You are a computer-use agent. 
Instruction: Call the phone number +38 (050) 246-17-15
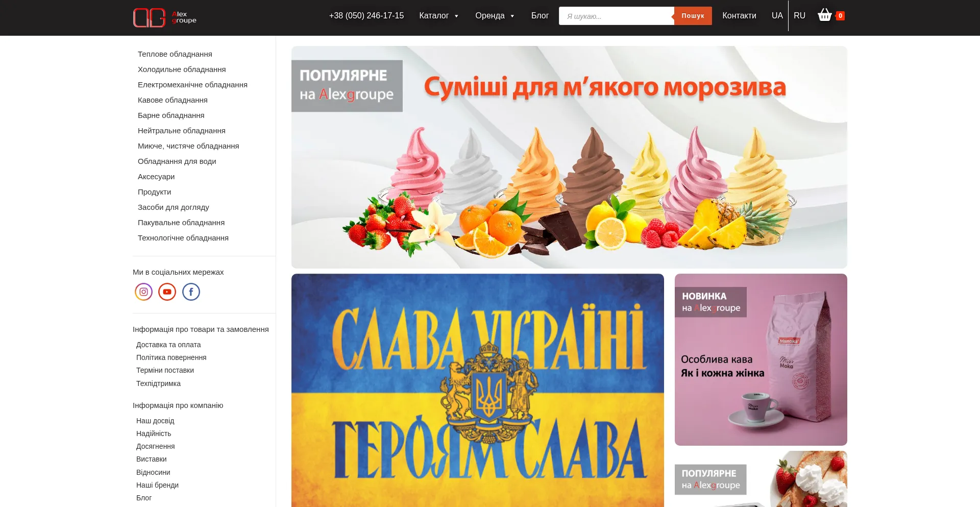coord(366,16)
